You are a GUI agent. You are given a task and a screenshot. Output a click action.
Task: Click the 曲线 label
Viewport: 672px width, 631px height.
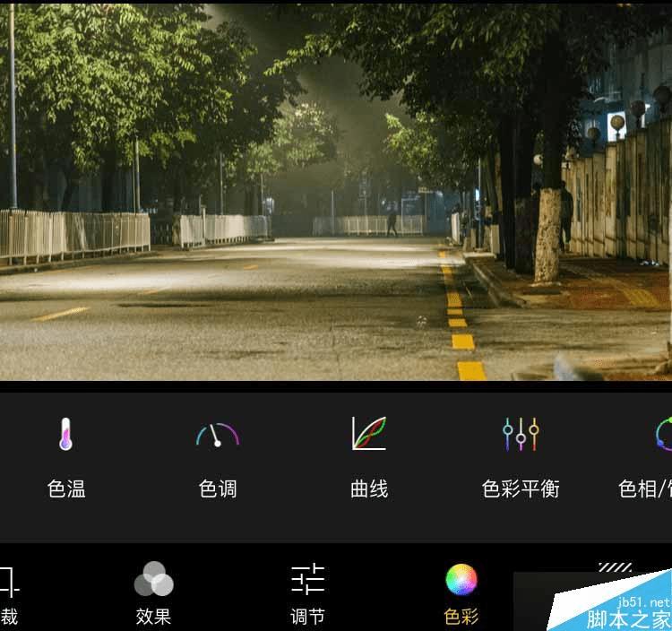(369, 488)
